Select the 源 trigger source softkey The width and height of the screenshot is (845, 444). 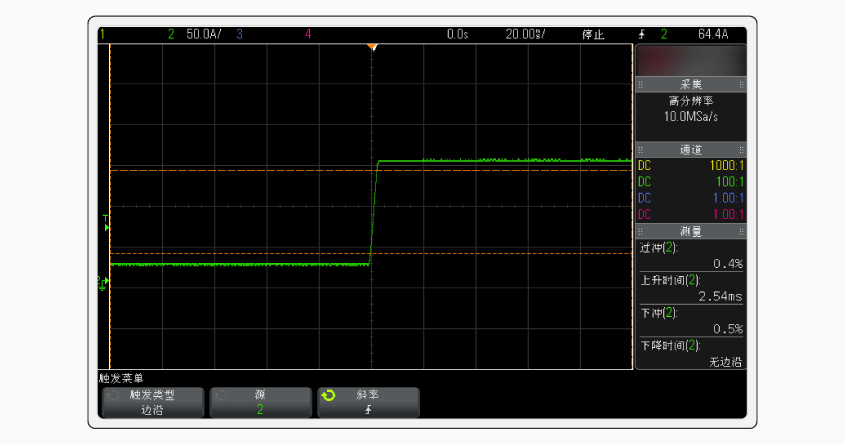click(260, 402)
